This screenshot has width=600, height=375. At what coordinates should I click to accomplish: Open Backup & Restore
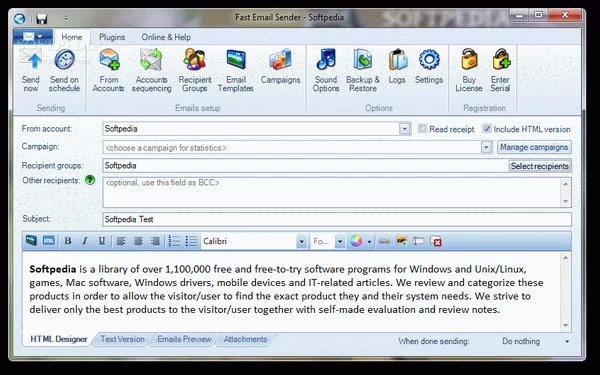coord(363,70)
